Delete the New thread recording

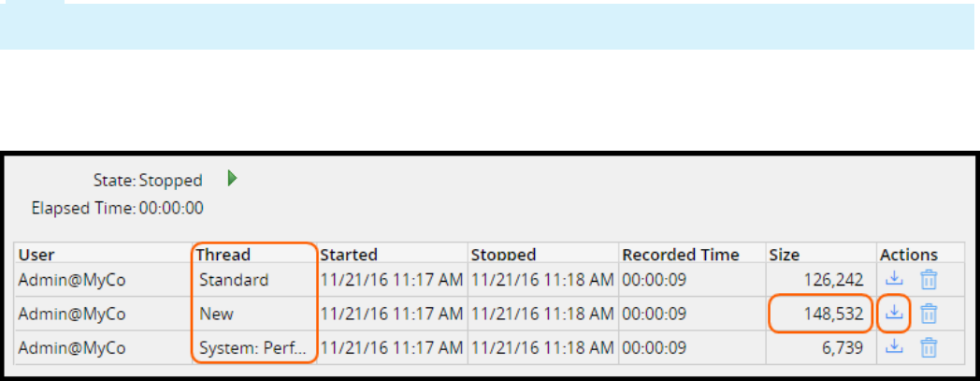[928, 313]
